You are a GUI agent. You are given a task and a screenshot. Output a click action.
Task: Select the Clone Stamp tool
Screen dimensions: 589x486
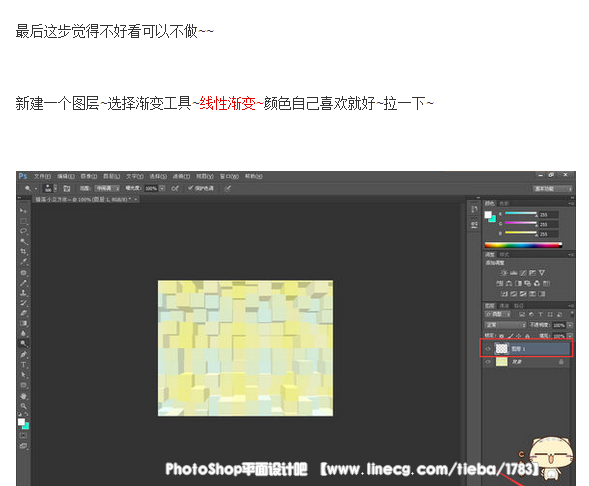[23, 293]
